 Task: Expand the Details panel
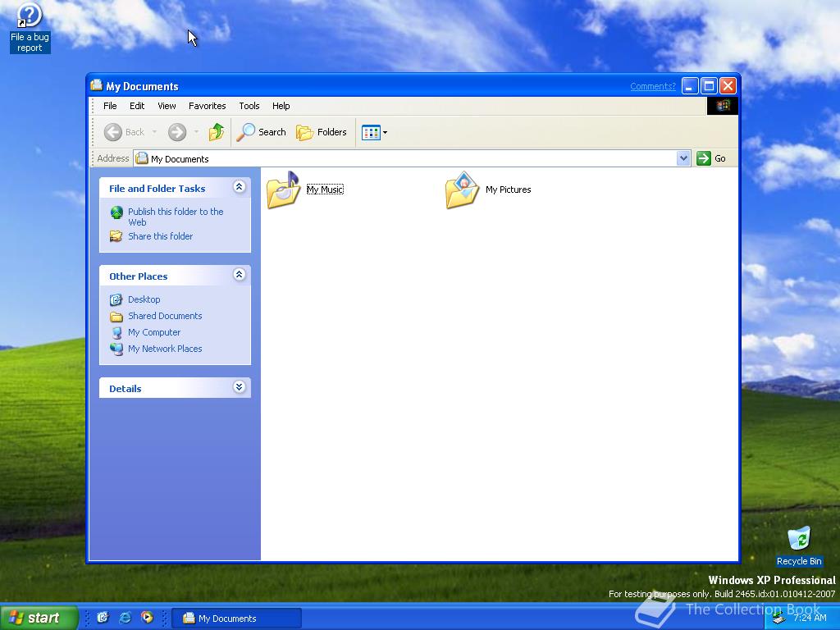click(x=239, y=387)
